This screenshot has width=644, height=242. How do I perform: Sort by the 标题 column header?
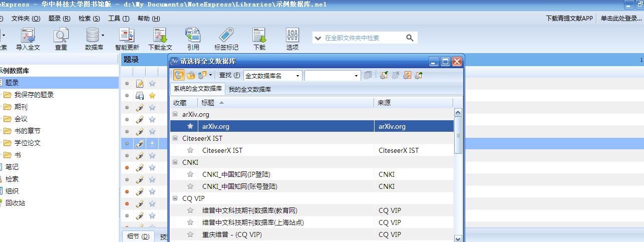(x=286, y=102)
